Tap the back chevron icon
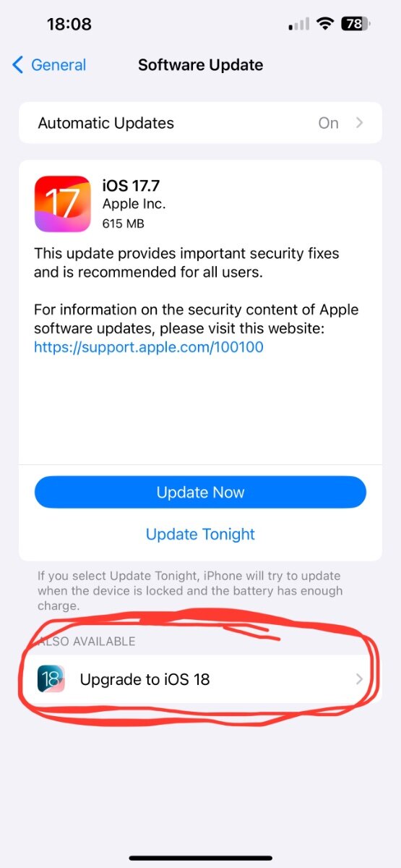Image resolution: width=401 pixels, height=868 pixels. [18, 65]
